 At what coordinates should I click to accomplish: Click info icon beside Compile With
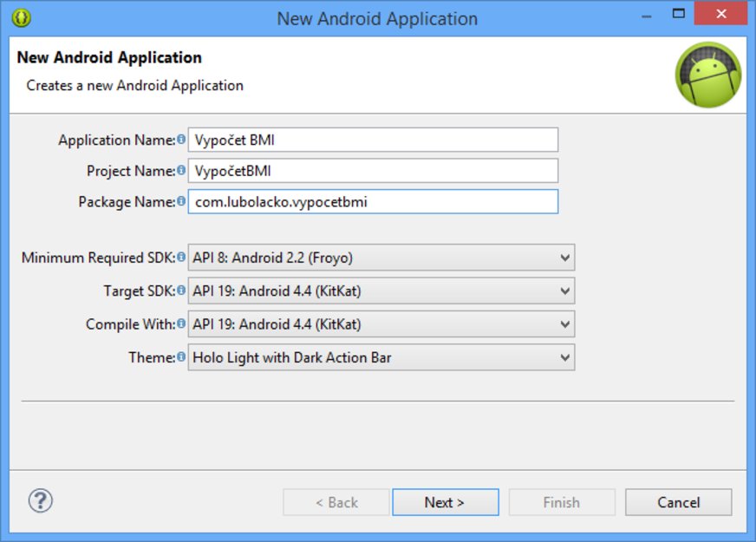point(181,323)
